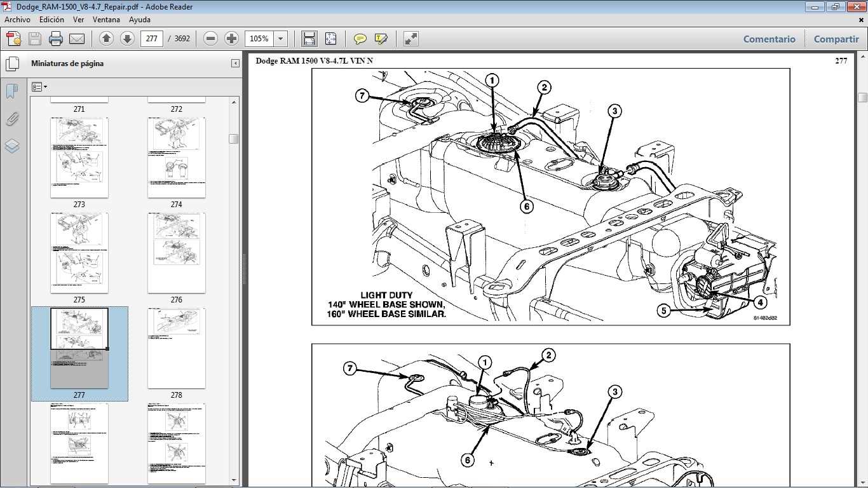The height and width of the screenshot is (488, 868).
Task: Go to previous page arrow
Action: click(107, 39)
